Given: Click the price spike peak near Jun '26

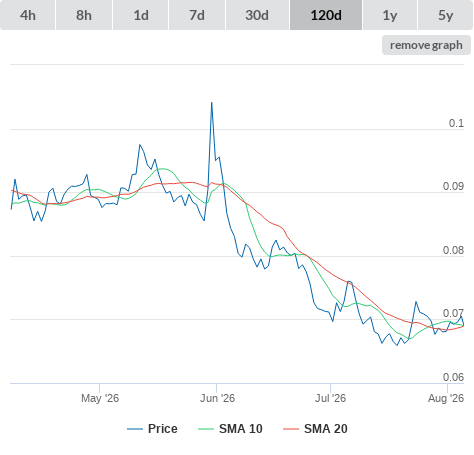Looking at the screenshot, I should (212, 103).
